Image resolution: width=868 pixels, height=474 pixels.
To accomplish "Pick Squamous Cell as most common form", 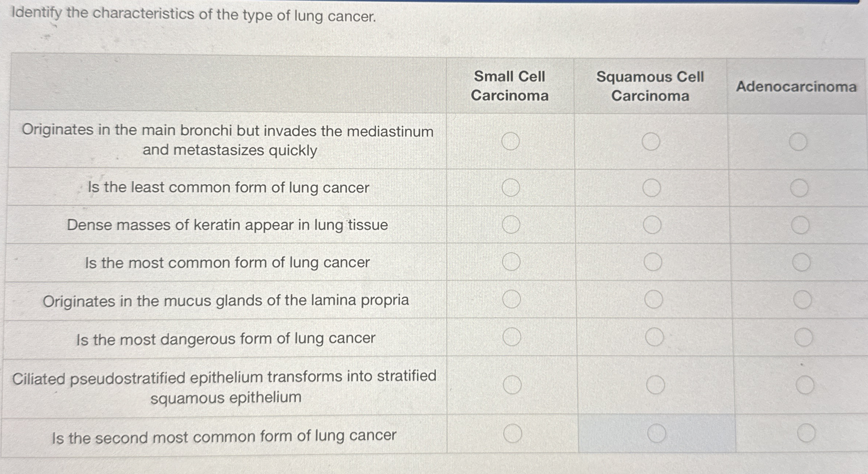I will (653, 262).
